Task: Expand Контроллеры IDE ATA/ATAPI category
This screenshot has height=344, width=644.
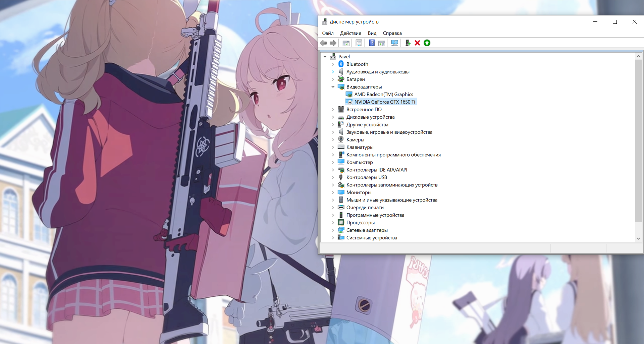Action: (333, 170)
